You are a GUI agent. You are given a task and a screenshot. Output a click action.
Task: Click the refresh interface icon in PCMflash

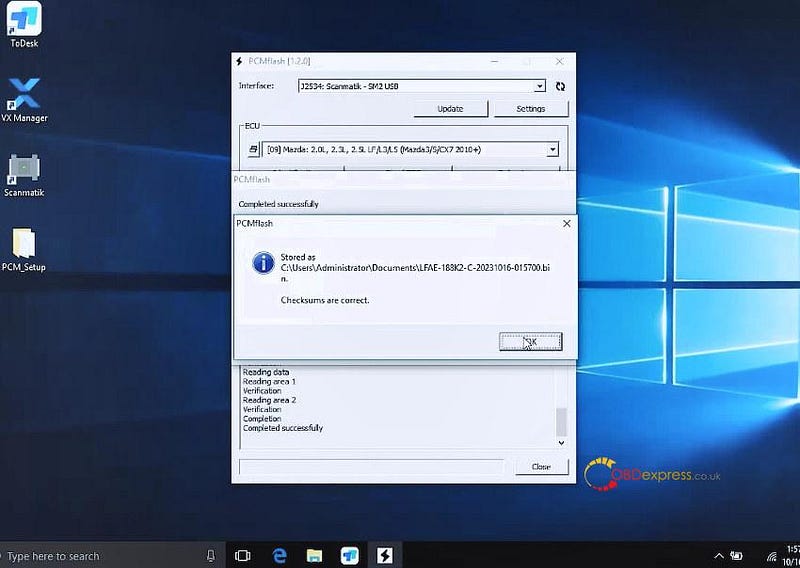click(560, 86)
